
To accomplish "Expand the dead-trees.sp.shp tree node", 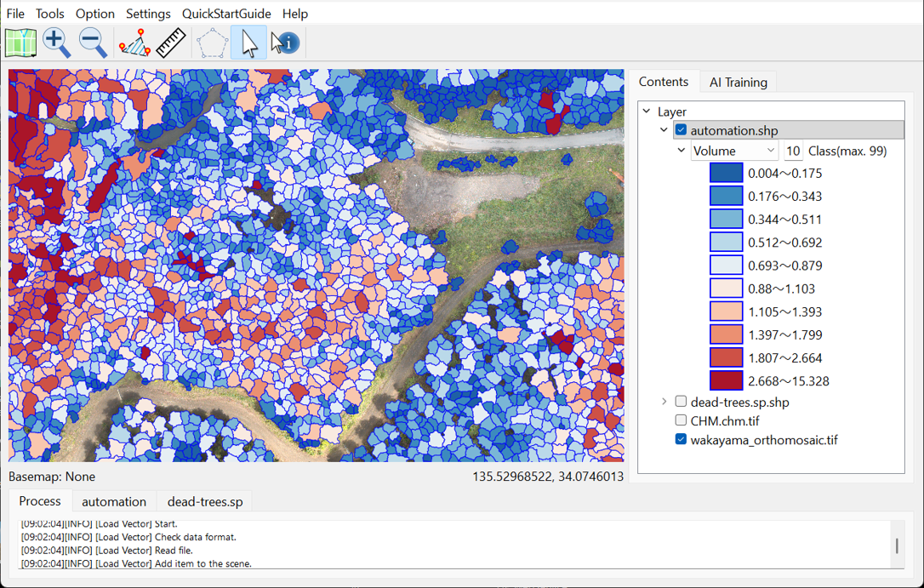I will click(x=664, y=402).
